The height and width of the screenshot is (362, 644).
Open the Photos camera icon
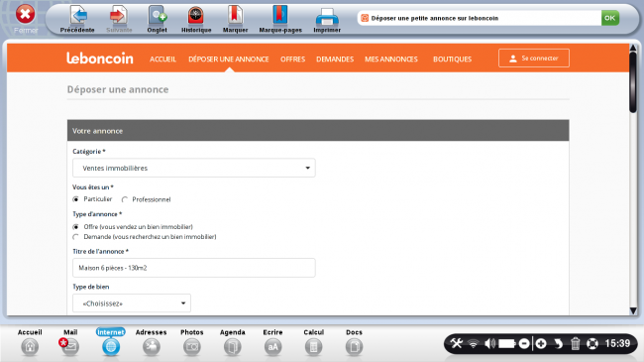[x=192, y=347]
